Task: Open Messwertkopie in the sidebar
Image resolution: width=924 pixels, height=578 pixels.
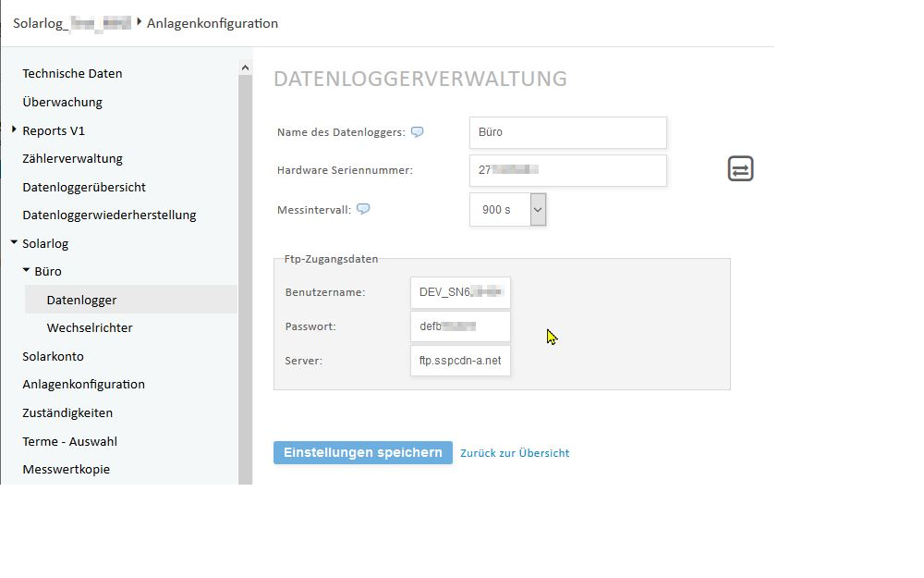Action: tap(67, 470)
